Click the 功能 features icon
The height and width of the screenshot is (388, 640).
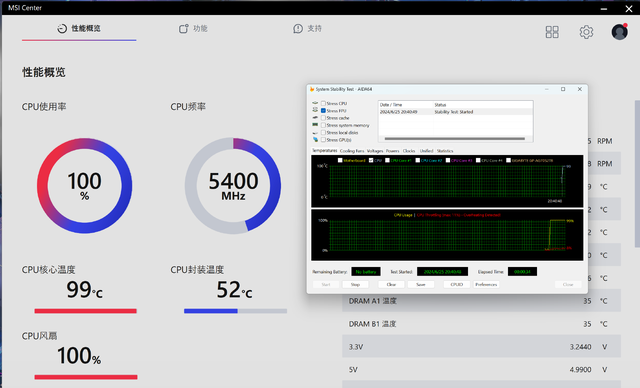point(184,29)
